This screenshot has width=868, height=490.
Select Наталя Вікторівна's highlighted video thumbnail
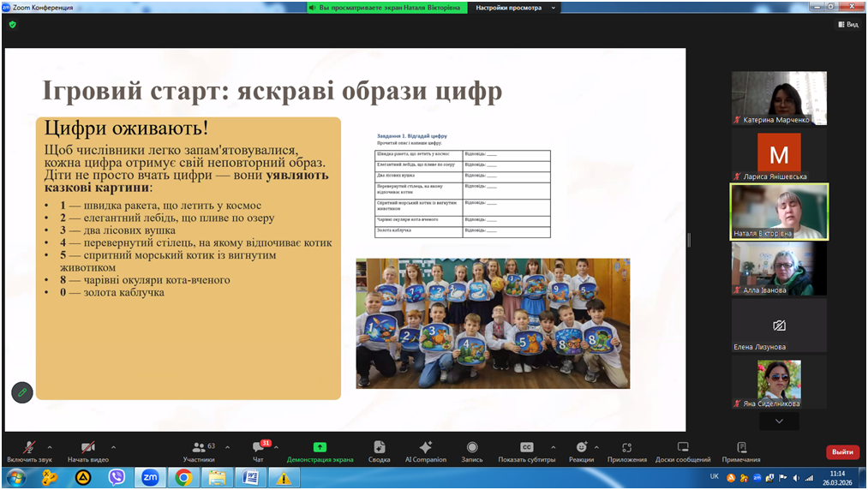779,212
